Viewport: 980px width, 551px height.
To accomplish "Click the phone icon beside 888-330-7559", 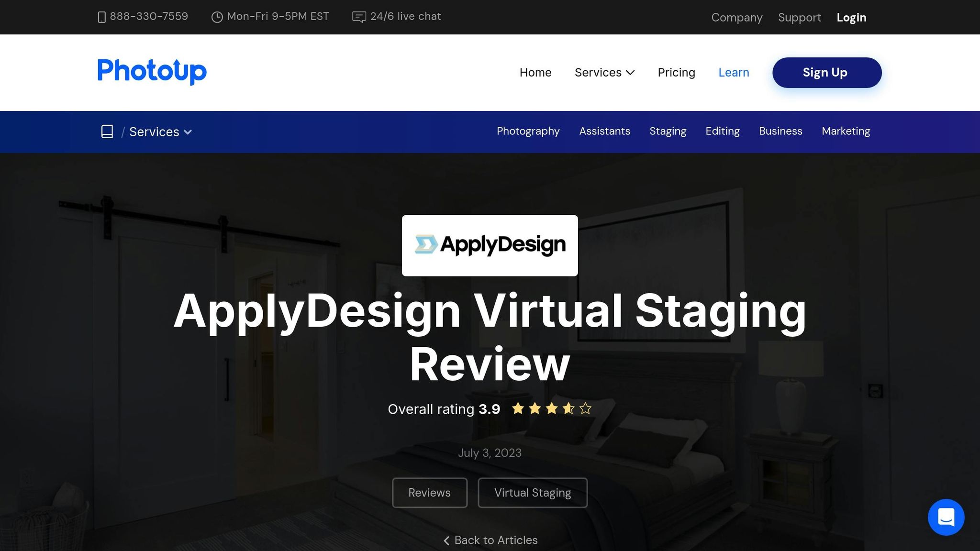I will click(x=101, y=17).
